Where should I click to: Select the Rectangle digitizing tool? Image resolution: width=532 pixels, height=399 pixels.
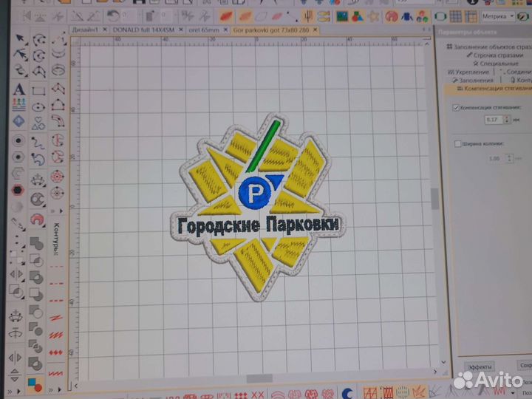click(x=38, y=91)
